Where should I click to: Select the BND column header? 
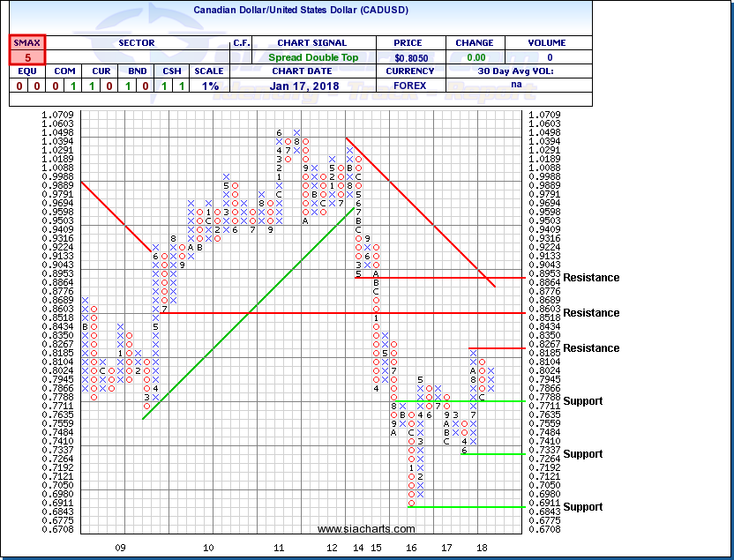point(136,71)
